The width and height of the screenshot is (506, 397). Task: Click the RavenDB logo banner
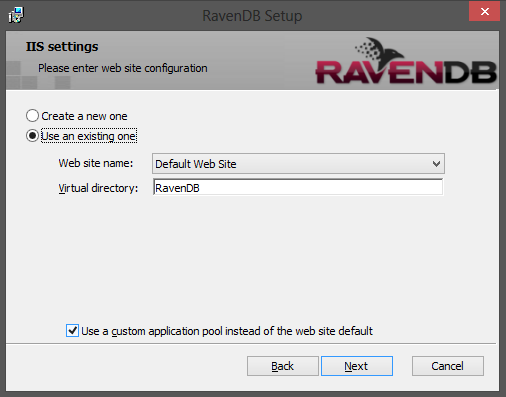coord(406,61)
